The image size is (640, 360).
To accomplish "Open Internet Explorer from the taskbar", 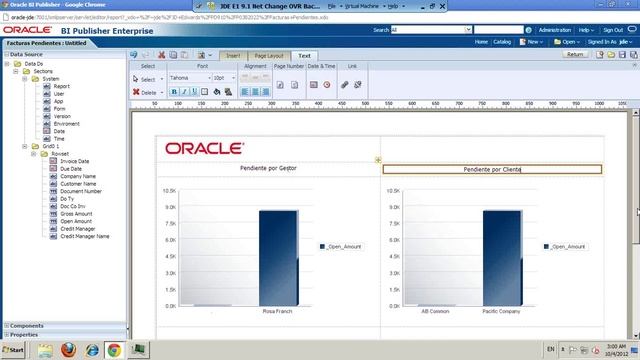I will [92, 350].
